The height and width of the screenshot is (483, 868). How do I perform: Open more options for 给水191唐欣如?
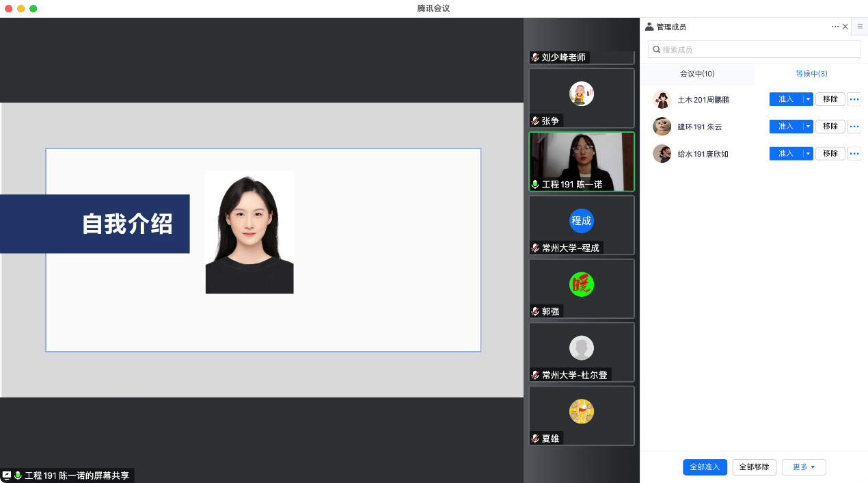(x=854, y=154)
